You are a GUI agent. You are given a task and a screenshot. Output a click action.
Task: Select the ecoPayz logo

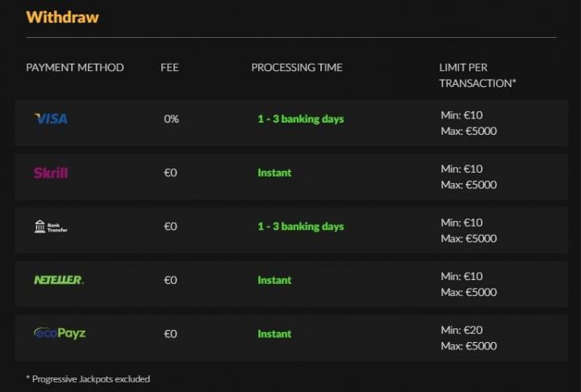click(x=60, y=333)
